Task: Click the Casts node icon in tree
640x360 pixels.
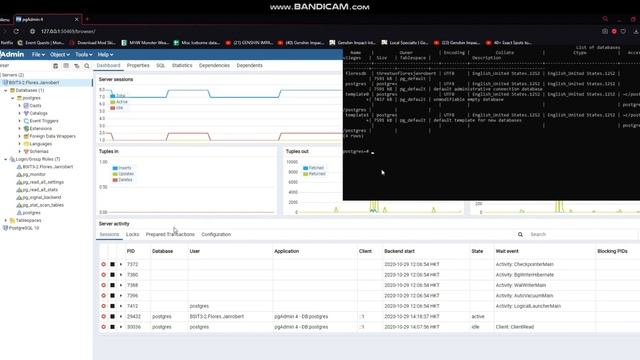Action: [26, 106]
